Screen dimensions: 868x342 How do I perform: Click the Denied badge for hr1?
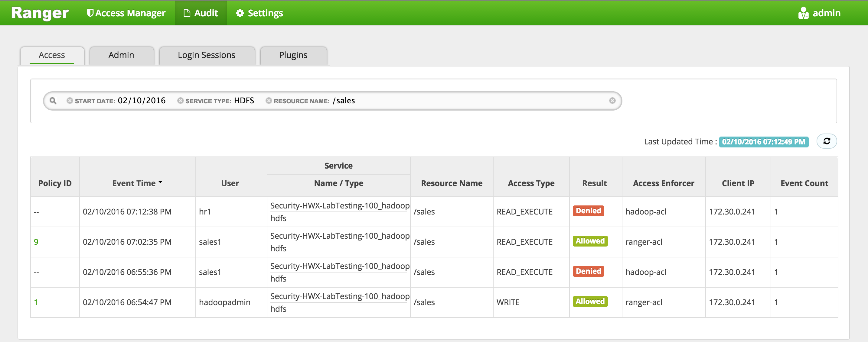click(588, 211)
